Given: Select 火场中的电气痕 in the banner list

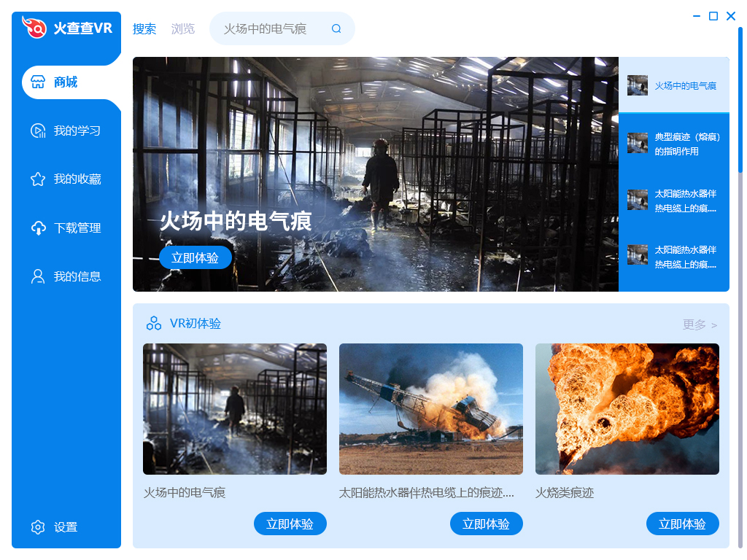Looking at the screenshot, I should (674, 85).
